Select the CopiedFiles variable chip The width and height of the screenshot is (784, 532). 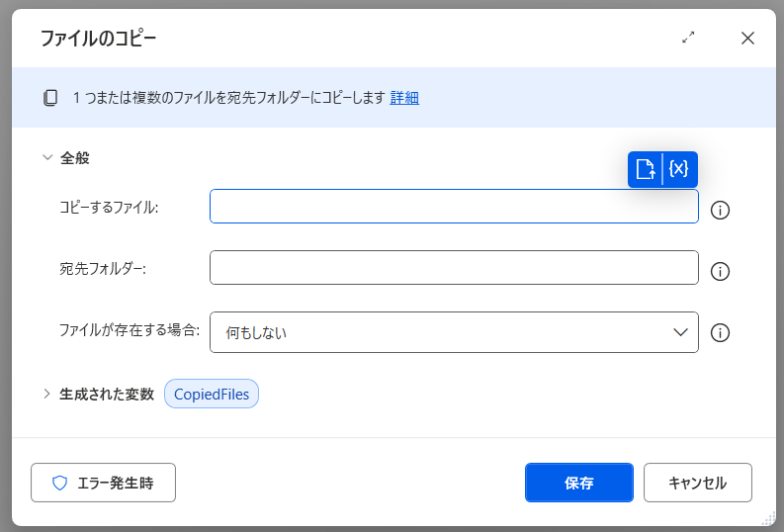click(212, 394)
